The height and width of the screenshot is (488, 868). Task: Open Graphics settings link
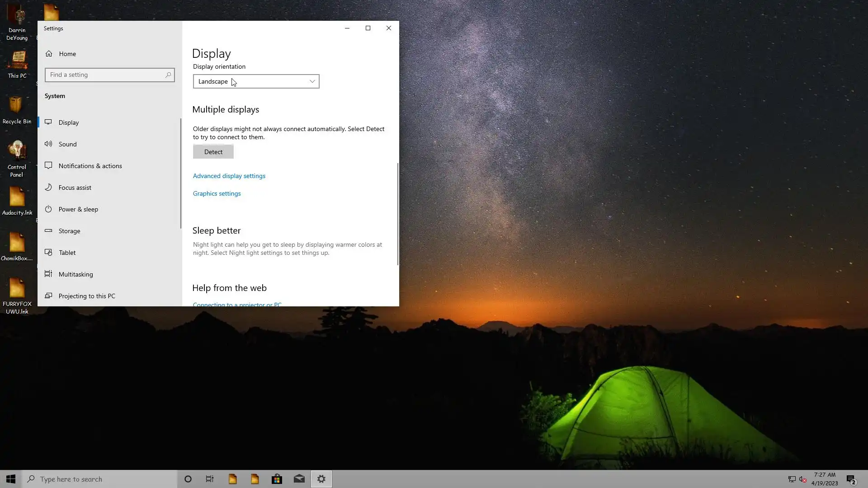coord(217,193)
